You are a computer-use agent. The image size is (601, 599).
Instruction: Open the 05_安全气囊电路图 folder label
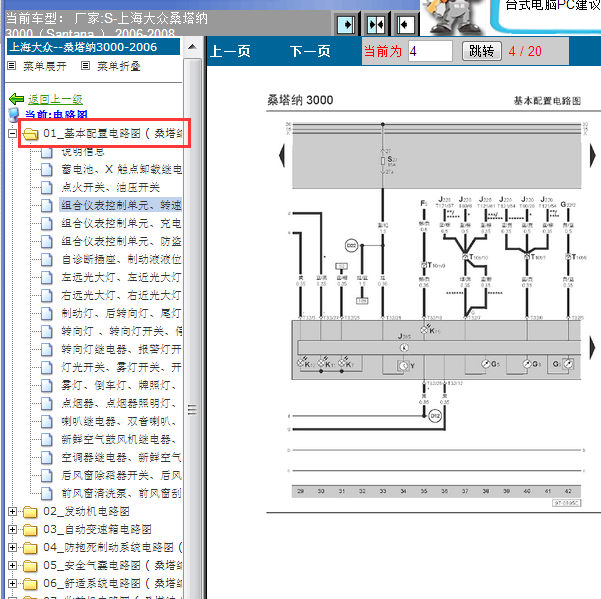(112, 566)
